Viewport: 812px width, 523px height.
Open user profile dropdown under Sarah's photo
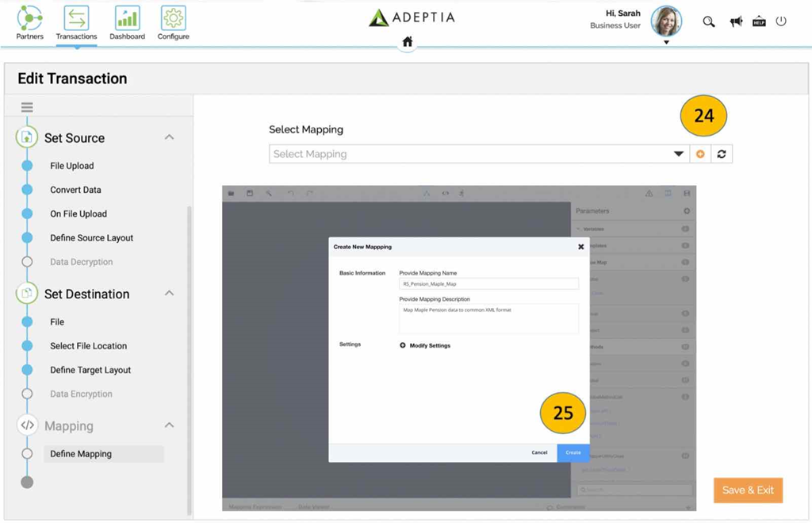click(x=666, y=43)
